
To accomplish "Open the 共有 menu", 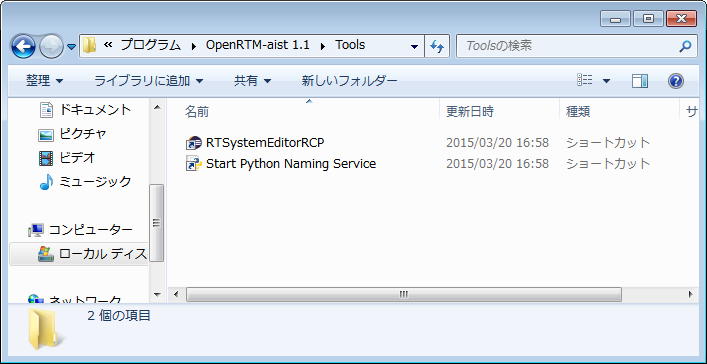I will [x=252, y=81].
